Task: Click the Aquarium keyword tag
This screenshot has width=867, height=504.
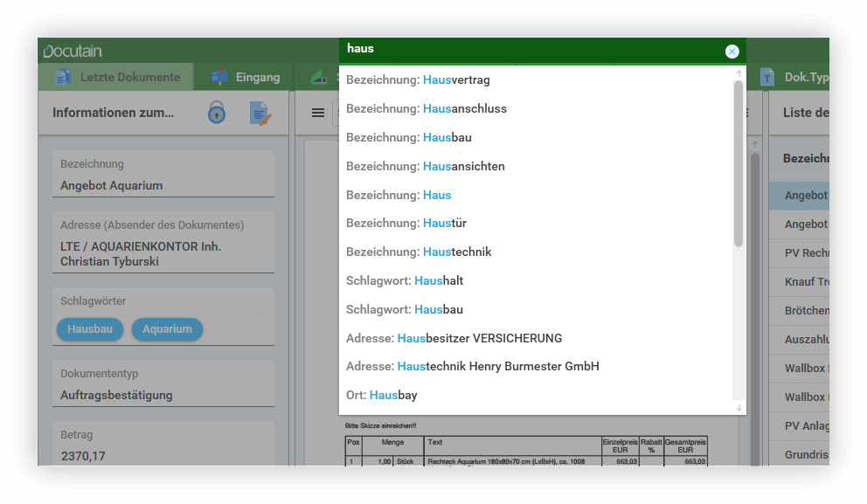Action: 167,329
